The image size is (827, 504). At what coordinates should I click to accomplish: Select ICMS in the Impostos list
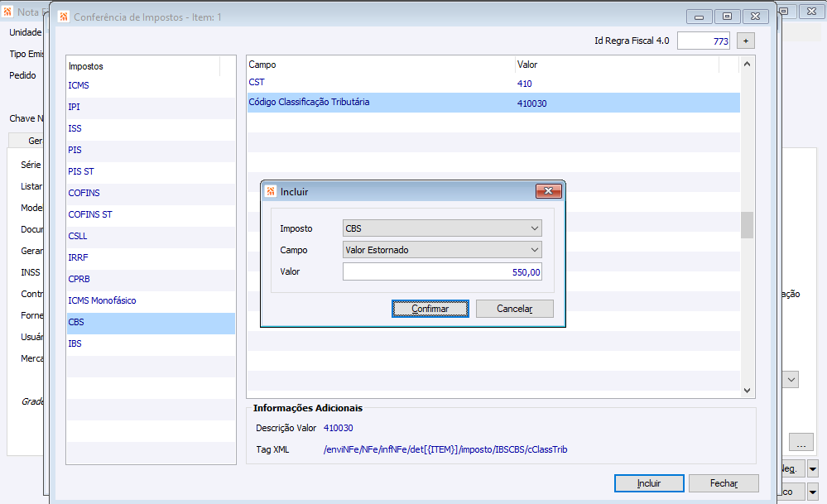(151, 85)
